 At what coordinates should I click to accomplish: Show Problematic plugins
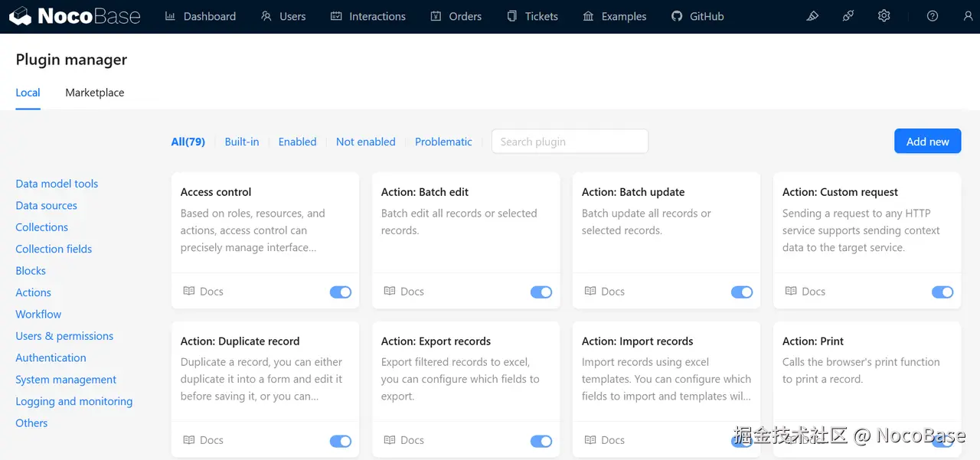[443, 142]
